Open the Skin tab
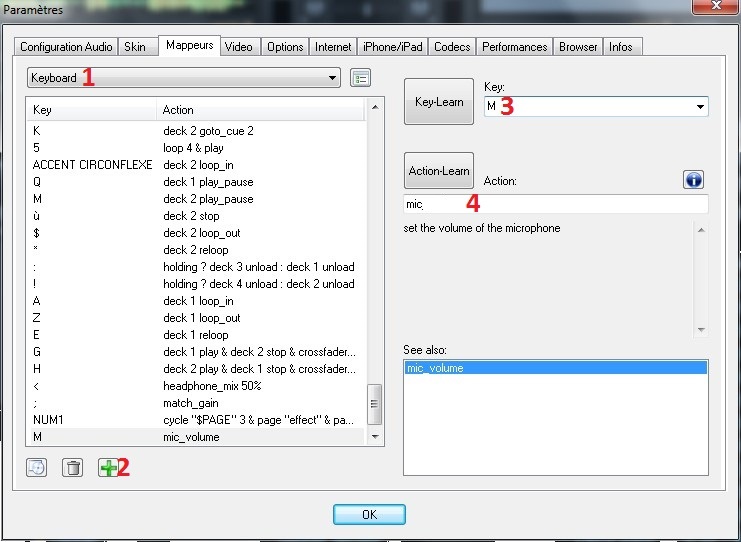 point(134,47)
